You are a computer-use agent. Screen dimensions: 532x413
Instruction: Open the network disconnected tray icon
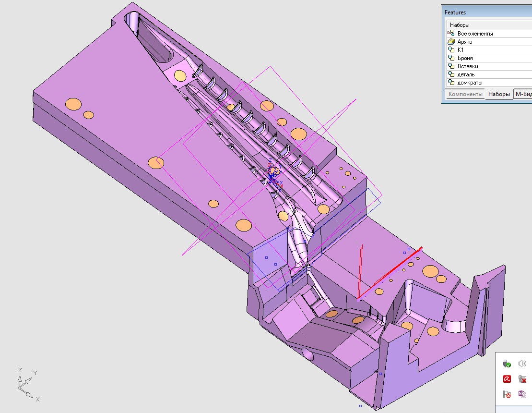tap(522, 379)
